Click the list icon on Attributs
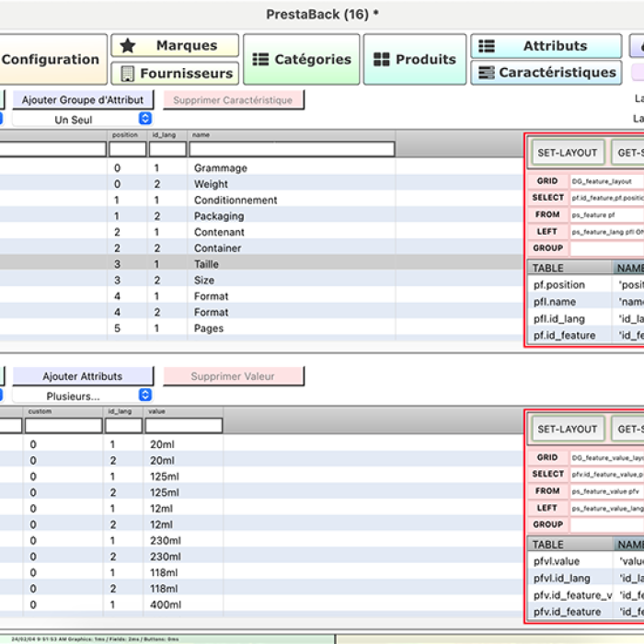644x644 pixels. pos(487,46)
